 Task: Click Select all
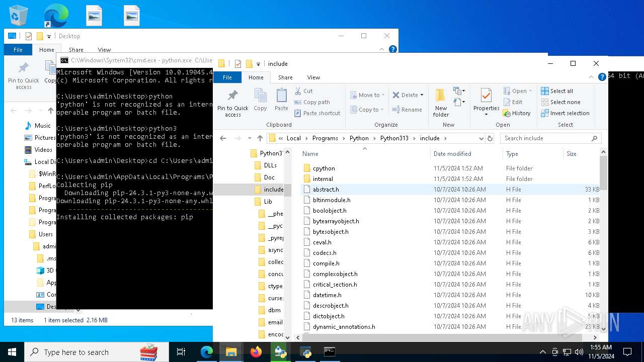pos(557,91)
